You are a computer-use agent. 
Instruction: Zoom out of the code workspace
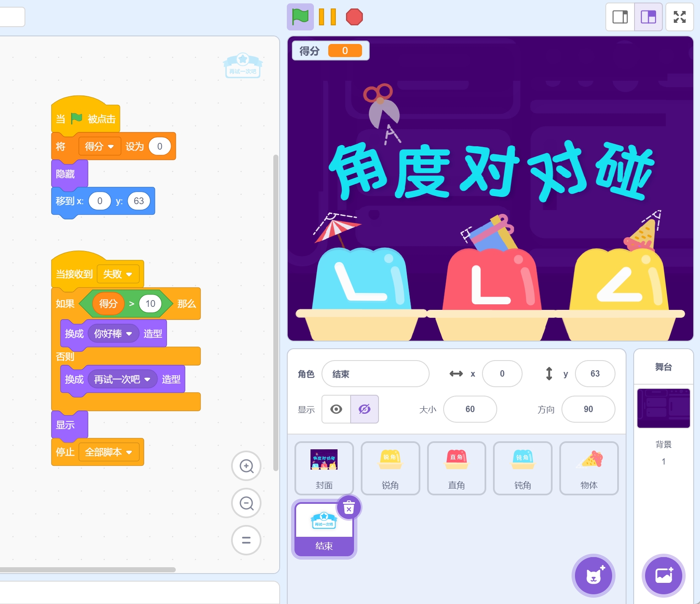[x=246, y=503]
